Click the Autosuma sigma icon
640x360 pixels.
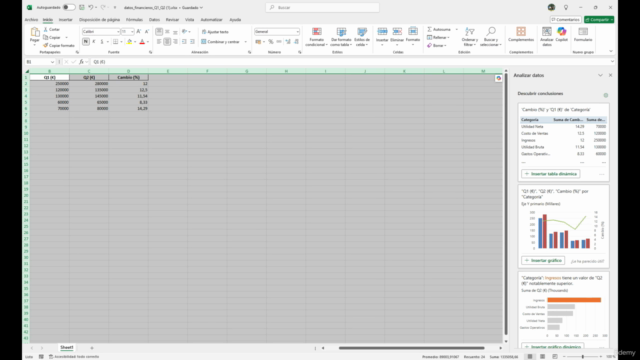pos(429,29)
